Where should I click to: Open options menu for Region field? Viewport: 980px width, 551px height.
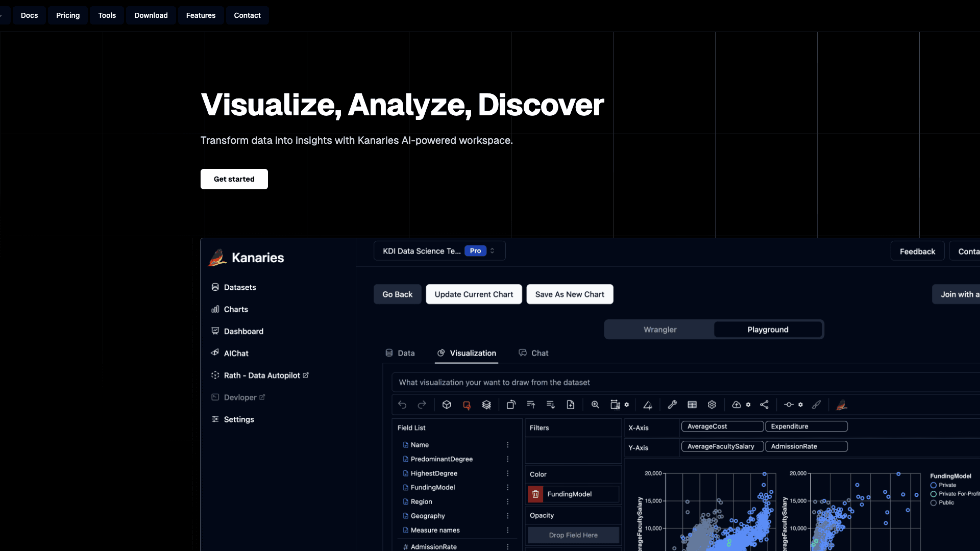pos(507,502)
